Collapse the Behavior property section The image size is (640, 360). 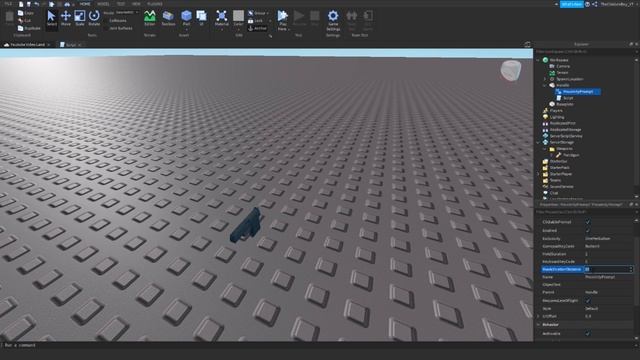[x=538, y=324]
